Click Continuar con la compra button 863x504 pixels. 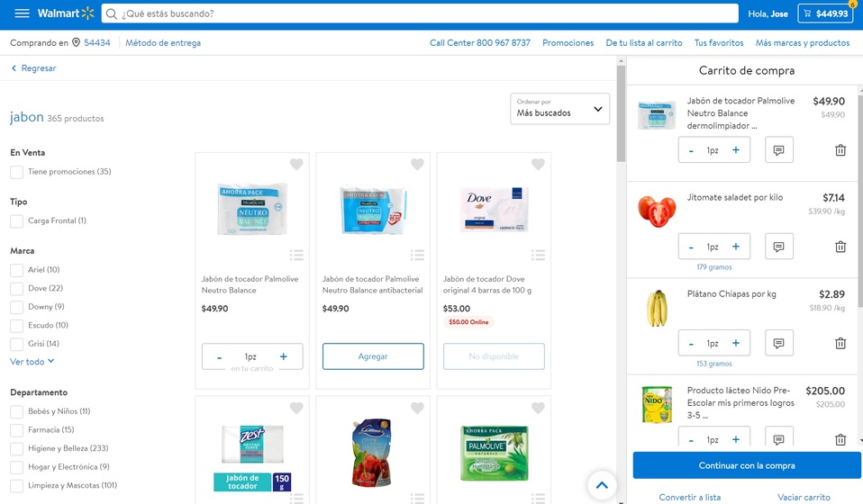(747, 465)
